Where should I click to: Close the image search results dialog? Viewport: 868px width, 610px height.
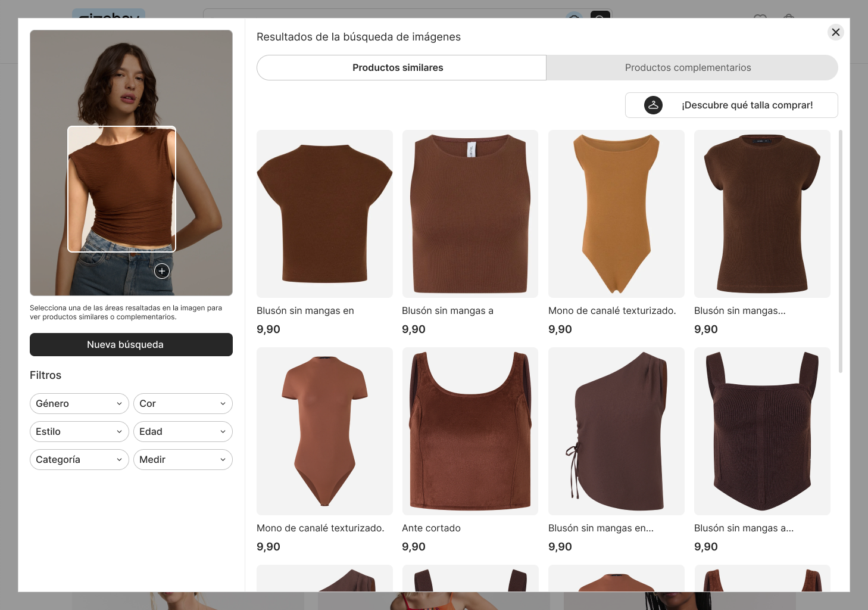tap(836, 32)
